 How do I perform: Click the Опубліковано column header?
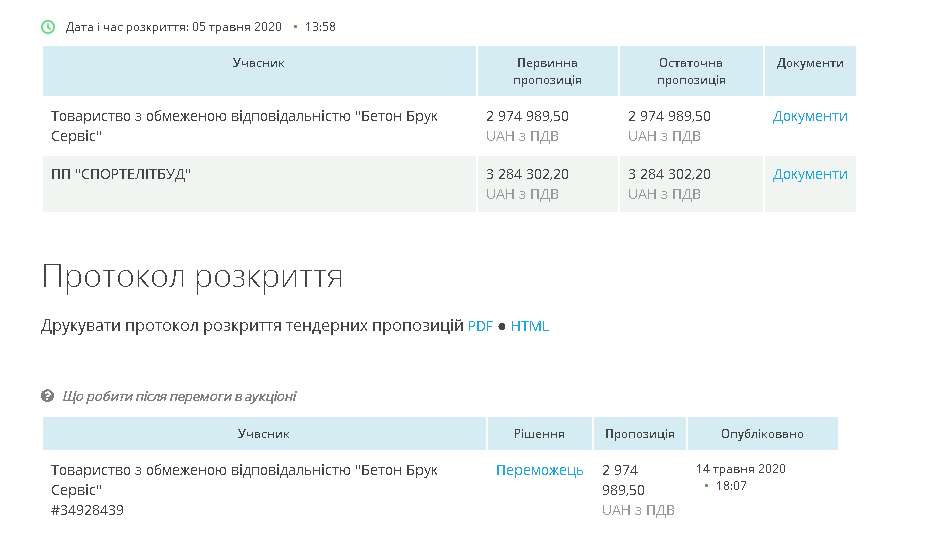[x=762, y=434]
